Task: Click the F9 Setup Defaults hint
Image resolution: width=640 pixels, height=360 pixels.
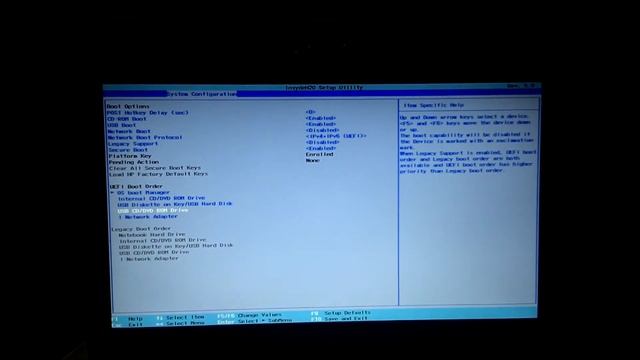Action: (x=340, y=313)
